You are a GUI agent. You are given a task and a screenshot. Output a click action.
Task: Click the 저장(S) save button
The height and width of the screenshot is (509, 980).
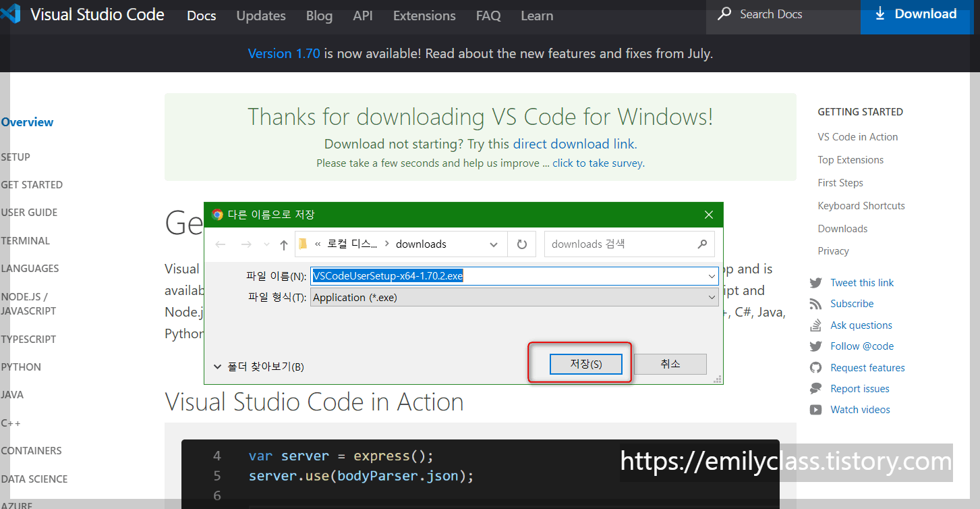[585, 364]
